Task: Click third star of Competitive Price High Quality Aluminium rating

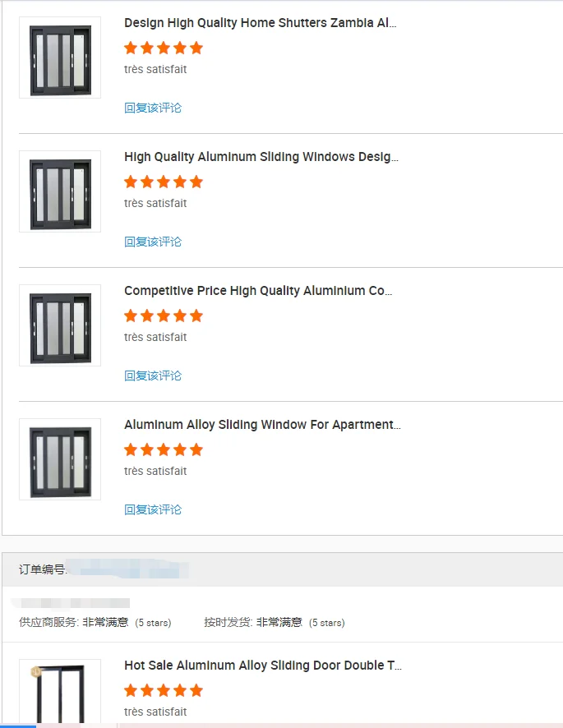Action: 164,316
